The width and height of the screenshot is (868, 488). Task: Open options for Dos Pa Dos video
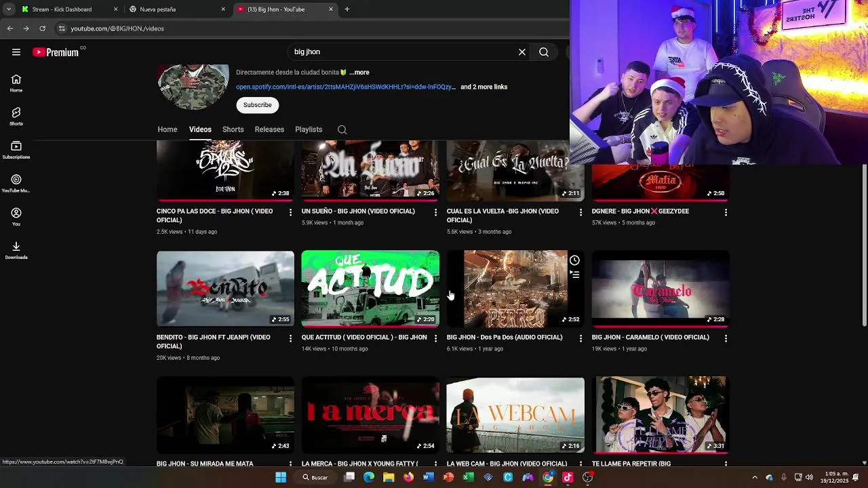580,338
